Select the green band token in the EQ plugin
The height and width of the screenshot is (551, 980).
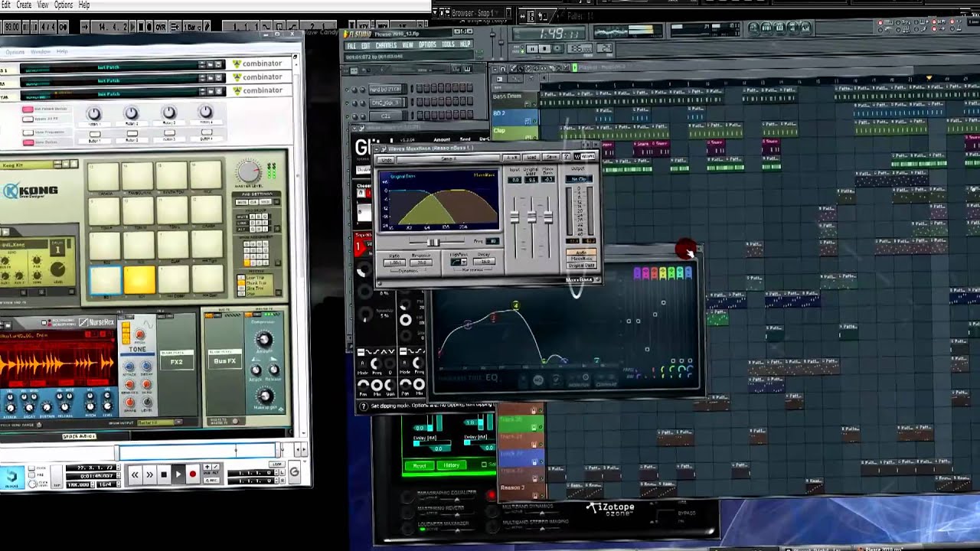tap(671, 273)
